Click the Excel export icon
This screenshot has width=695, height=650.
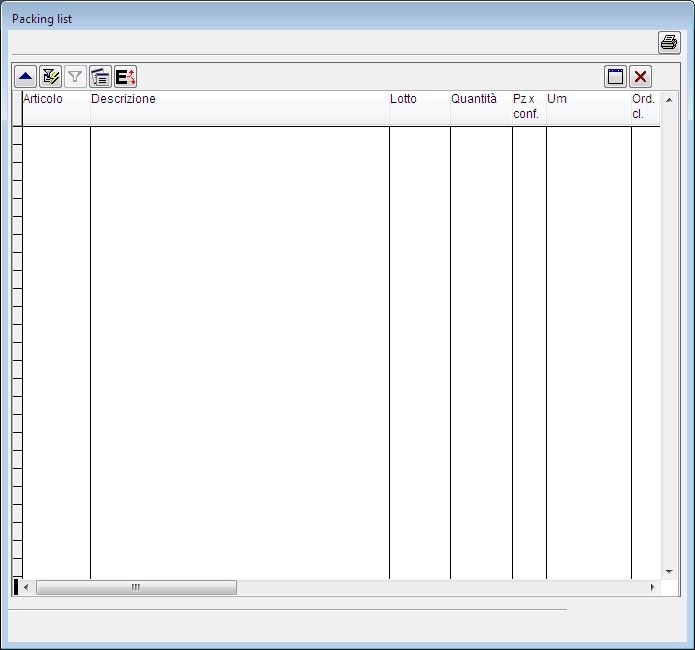click(x=125, y=77)
